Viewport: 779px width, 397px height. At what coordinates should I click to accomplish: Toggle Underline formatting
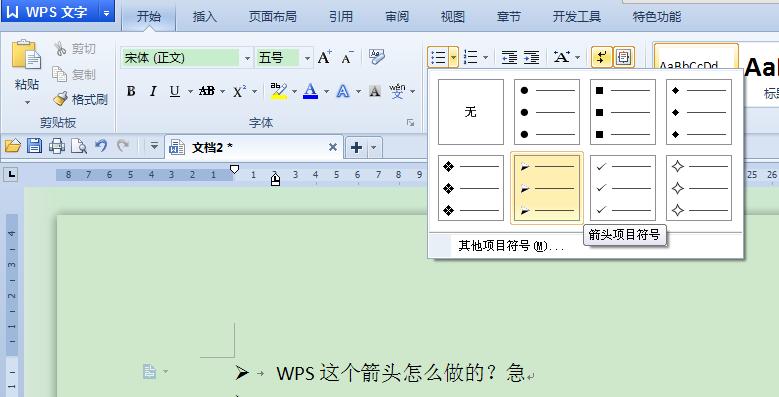(x=174, y=91)
